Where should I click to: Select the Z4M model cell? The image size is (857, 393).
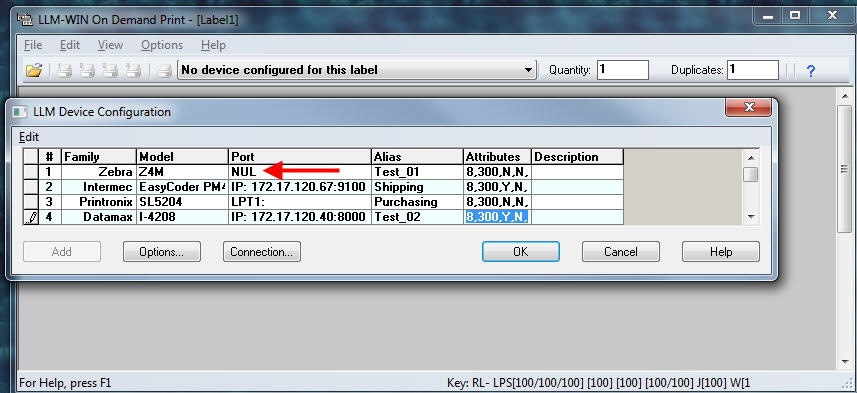tap(183, 172)
